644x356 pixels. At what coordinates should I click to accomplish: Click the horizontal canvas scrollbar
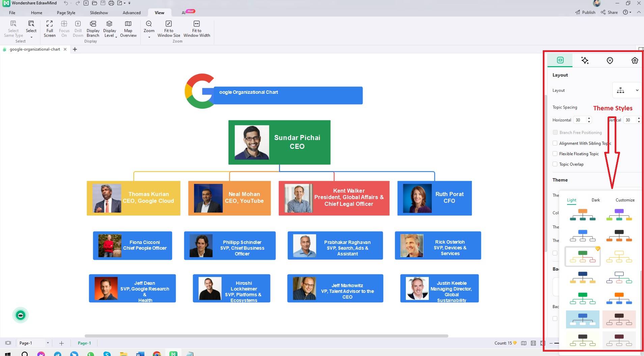click(x=267, y=336)
